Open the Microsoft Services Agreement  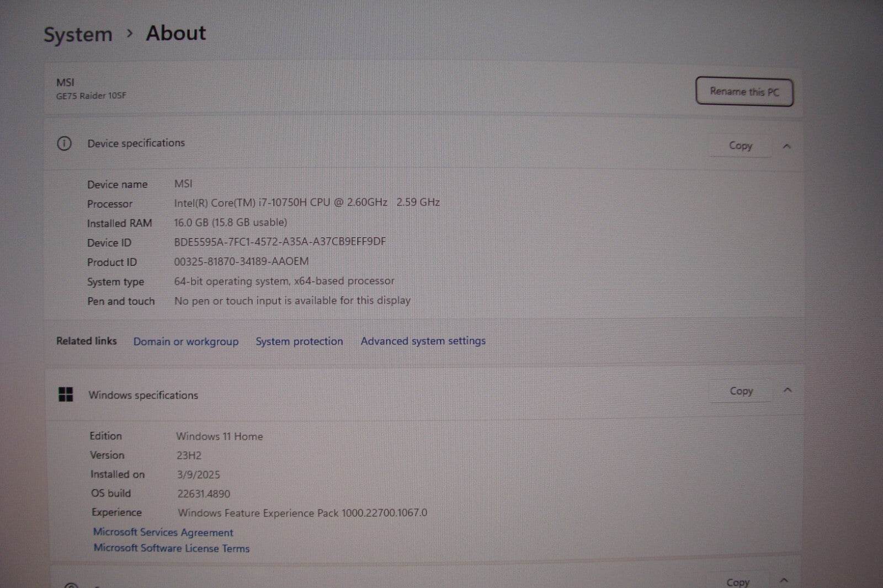(163, 532)
